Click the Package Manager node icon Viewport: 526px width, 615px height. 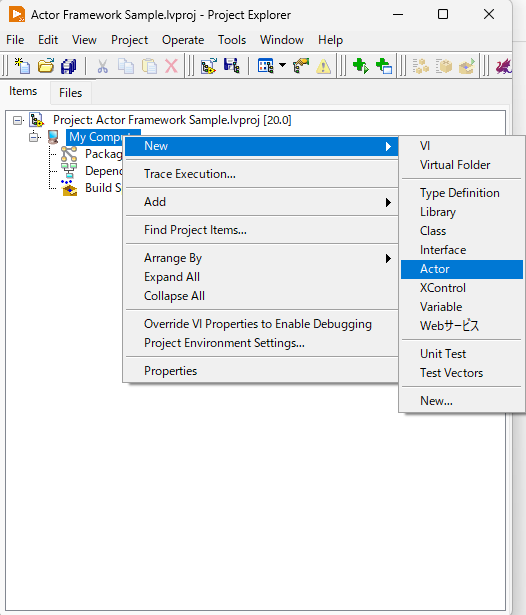(x=69, y=154)
